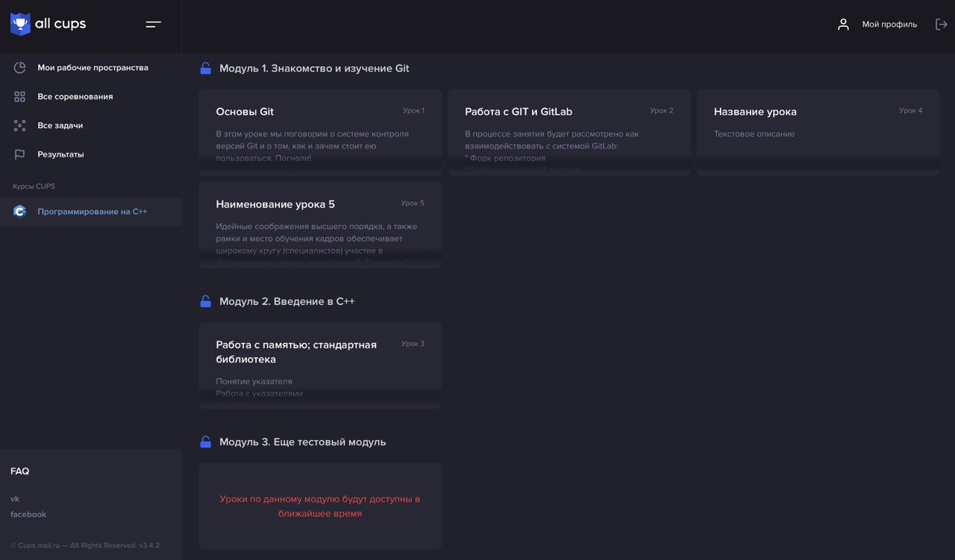The height and width of the screenshot is (560, 955).
Task: Click the All Cups trophy logo
Action: pos(20,24)
